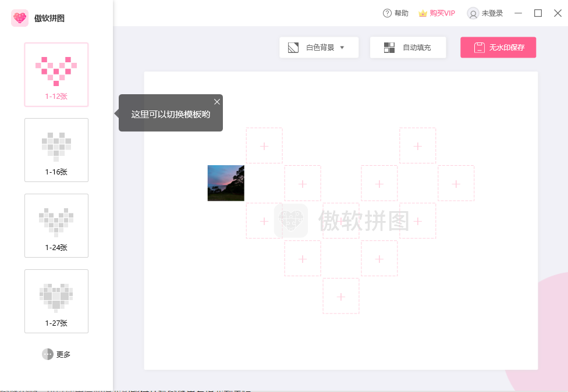Click the 自动填充 button
This screenshot has height=392, width=568.
coord(408,48)
